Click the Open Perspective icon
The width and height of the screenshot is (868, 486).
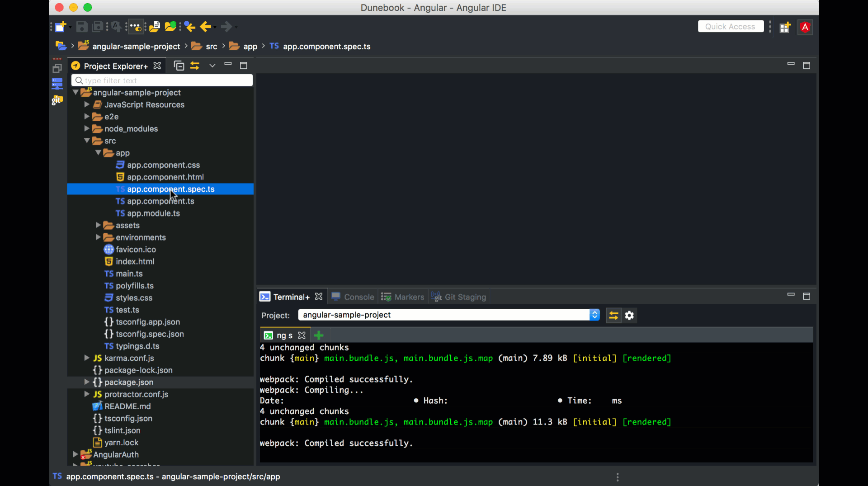coord(785,27)
